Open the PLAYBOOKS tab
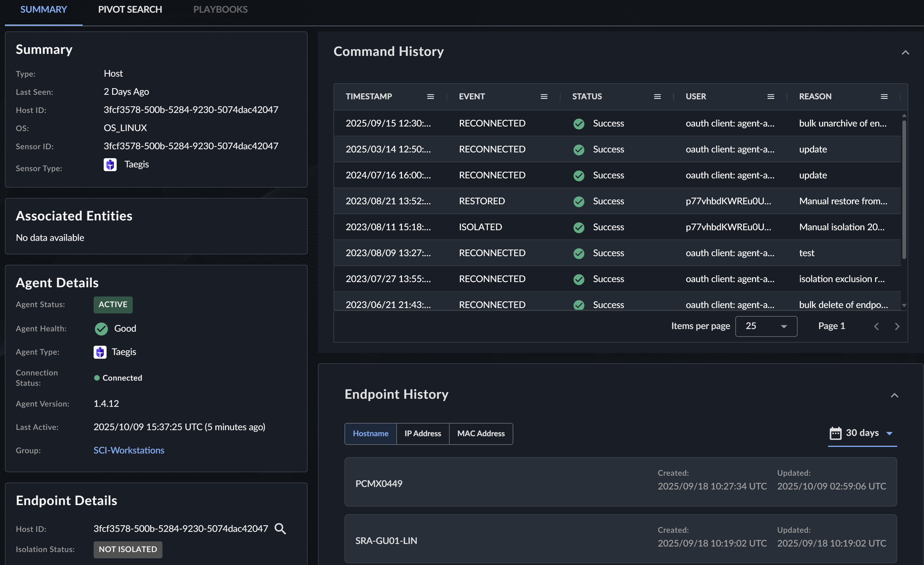This screenshot has height=565, width=924. [220, 10]
